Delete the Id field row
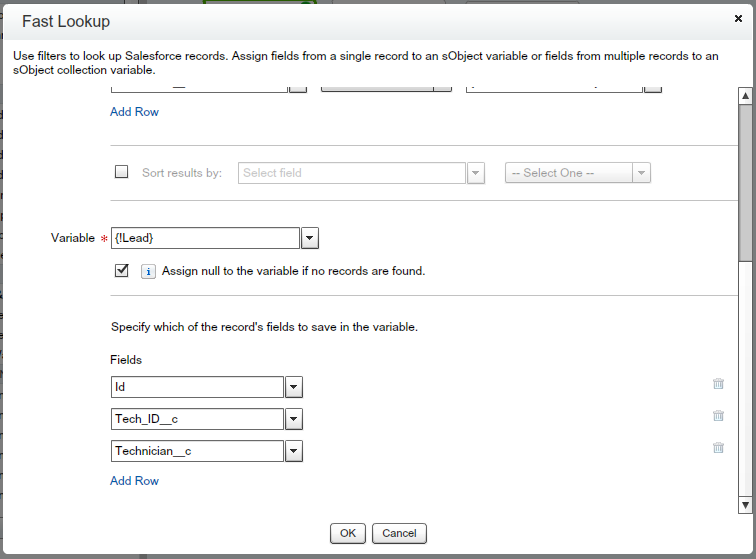The image size is (756, 559). click(x=718, y=384)
